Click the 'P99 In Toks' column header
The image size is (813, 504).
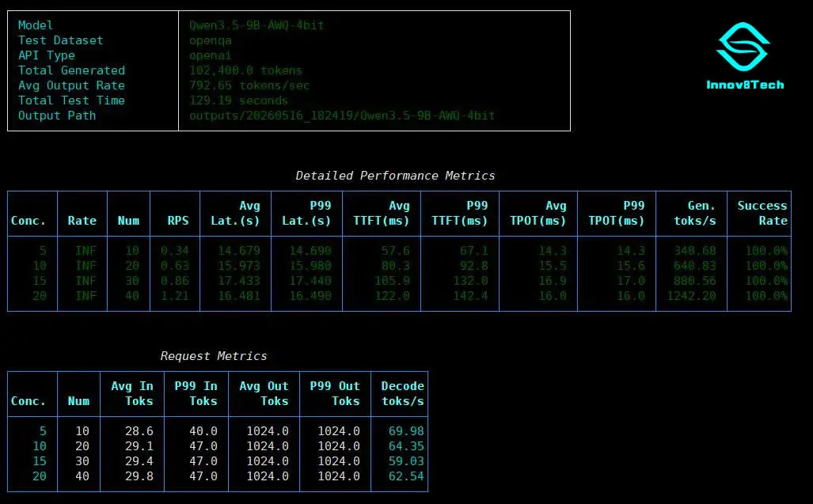(x=196, y=394)
